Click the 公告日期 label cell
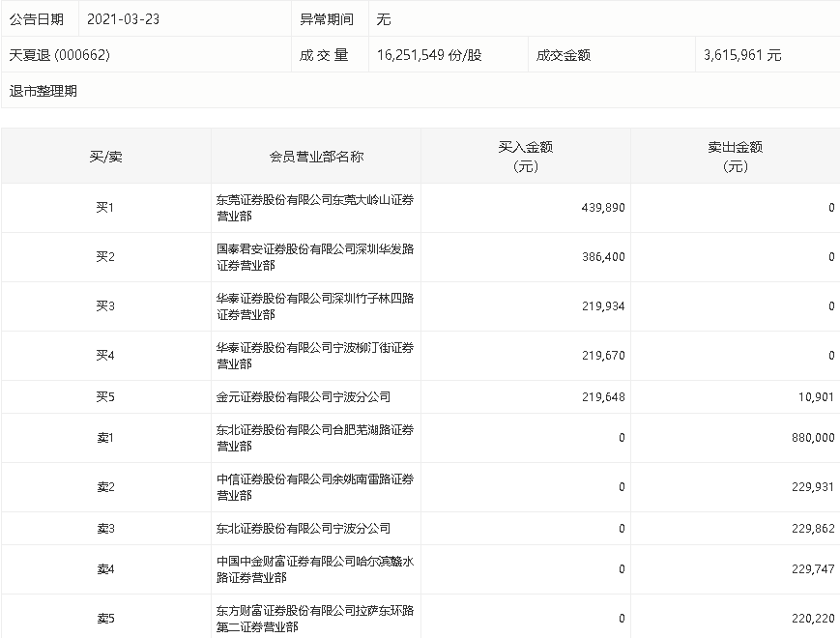This screenshot has width=840, height=638. point(37,19)
